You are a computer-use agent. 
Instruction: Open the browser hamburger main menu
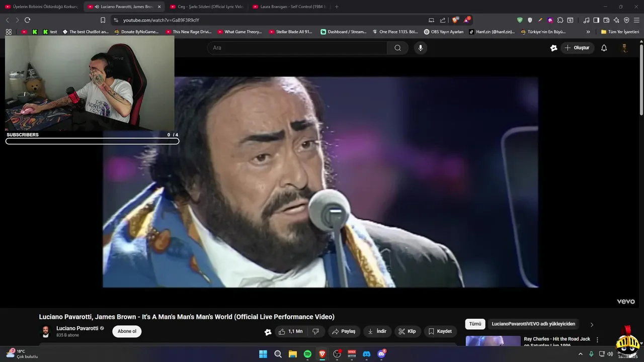tap(636, 20)
